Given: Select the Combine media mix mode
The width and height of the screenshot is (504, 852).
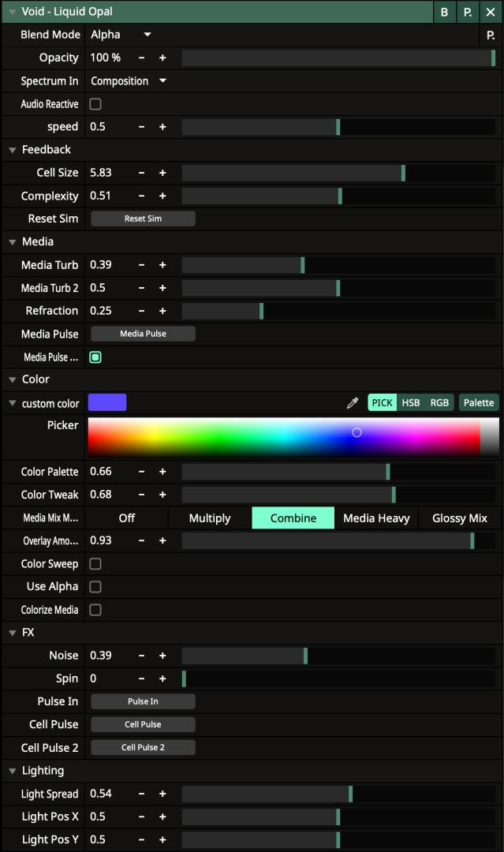Looking at the screenshot, I should click(293, 518).
